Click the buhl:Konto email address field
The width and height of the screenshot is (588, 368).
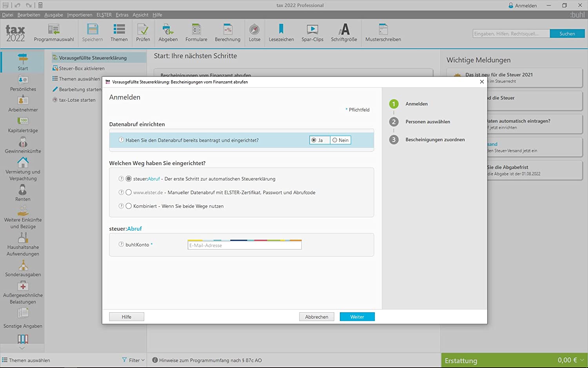[x=245, y=246]
